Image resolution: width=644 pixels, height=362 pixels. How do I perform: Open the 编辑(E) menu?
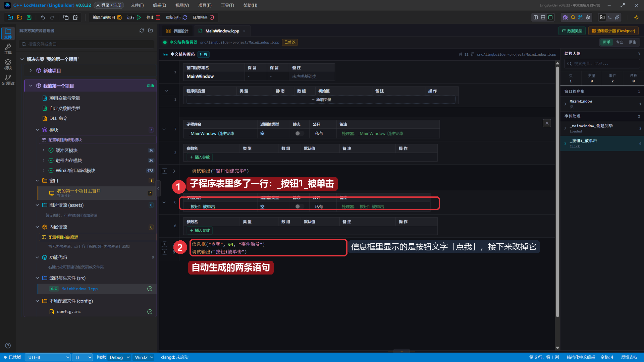click(x=160, y=5)
